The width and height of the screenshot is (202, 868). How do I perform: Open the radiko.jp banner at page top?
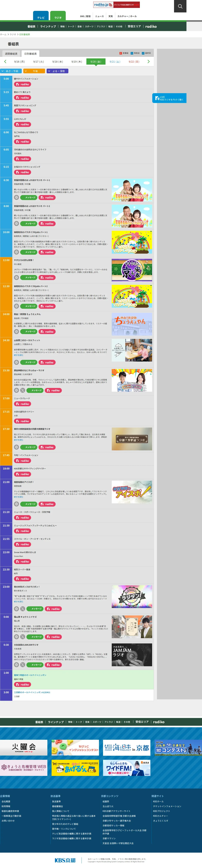116,5
